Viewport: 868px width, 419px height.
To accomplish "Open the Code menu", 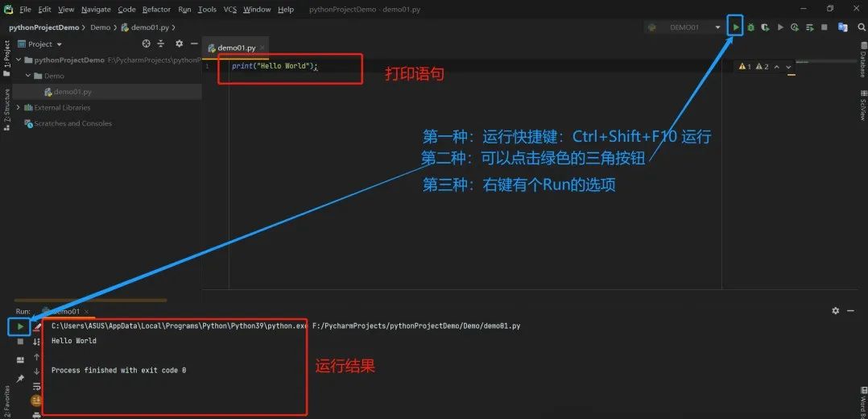I will point(126,10).
